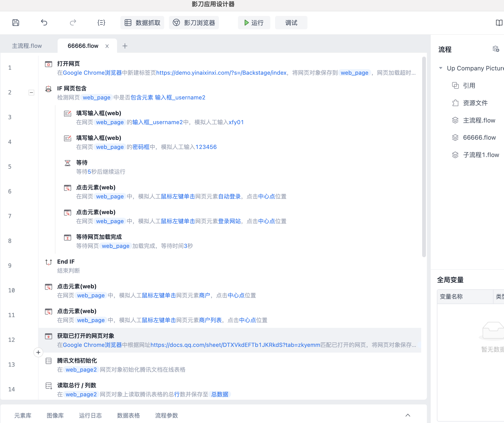The height and width of the screenshot is (423, 504).
Task: Add a new flow tab
Action: (x=125, y=46)
